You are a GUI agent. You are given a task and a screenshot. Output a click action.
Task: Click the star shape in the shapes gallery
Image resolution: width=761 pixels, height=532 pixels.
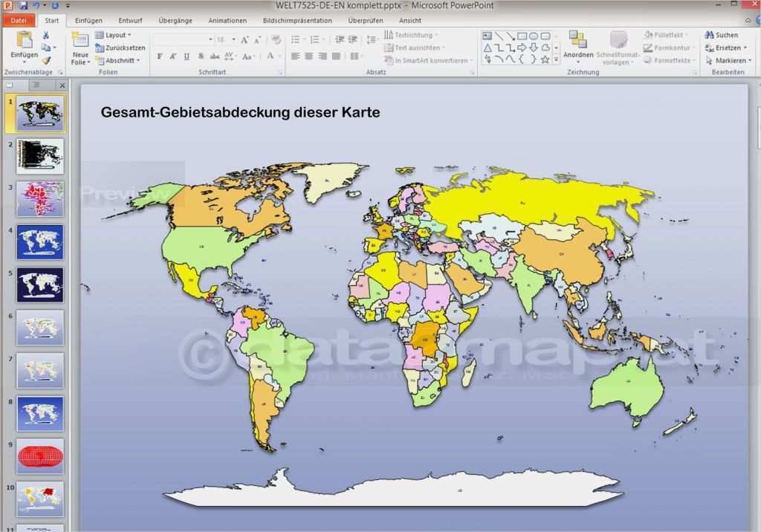coord(545,57)
